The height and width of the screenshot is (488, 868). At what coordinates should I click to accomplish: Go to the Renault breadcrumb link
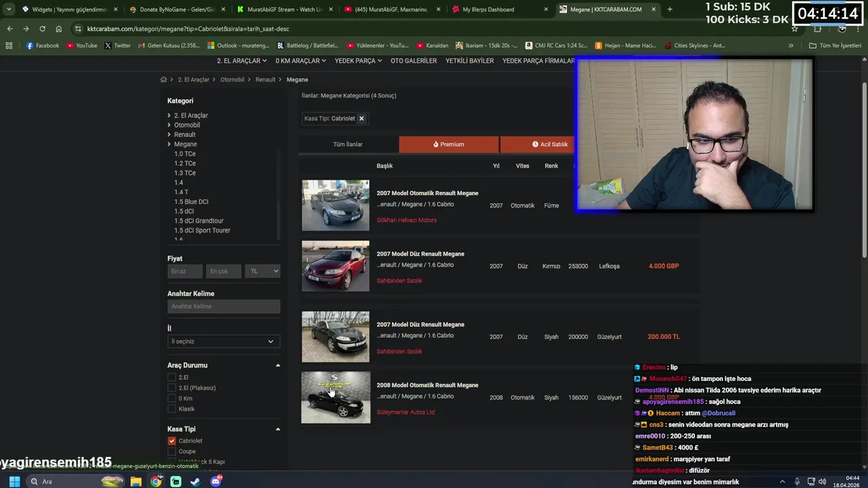(265, 79)
